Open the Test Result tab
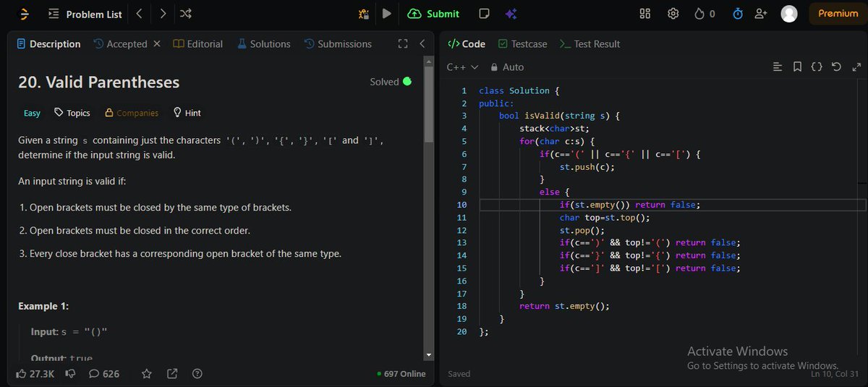Viewport: 868px width, 387px height. point(590,44)
